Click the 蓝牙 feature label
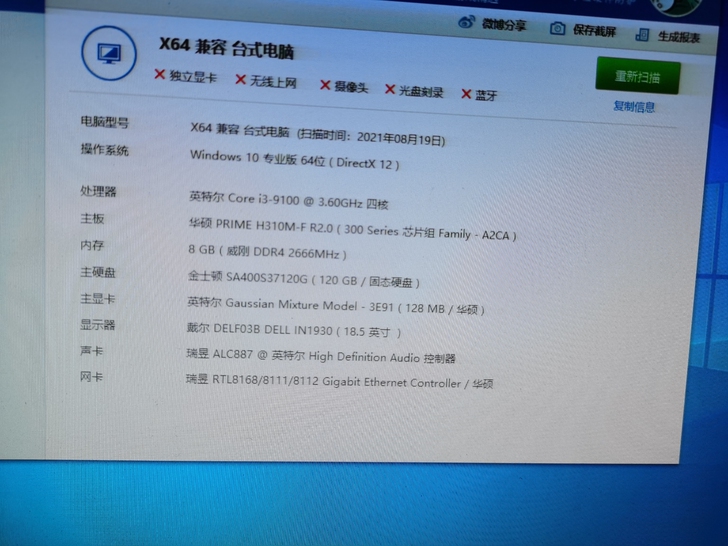Image resolution: width=728 pixels, height=546 pixels. pos(486,96)
